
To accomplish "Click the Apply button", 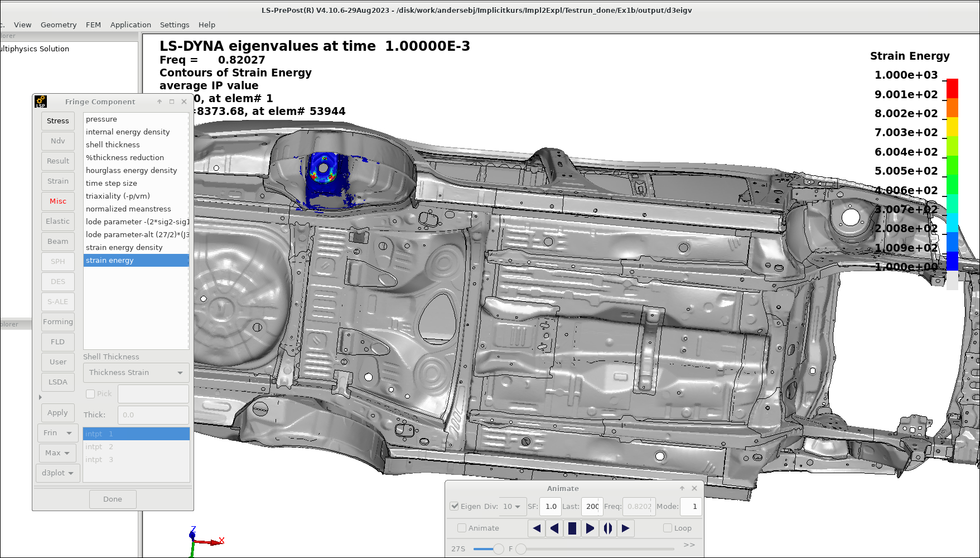I will (57, 413).
